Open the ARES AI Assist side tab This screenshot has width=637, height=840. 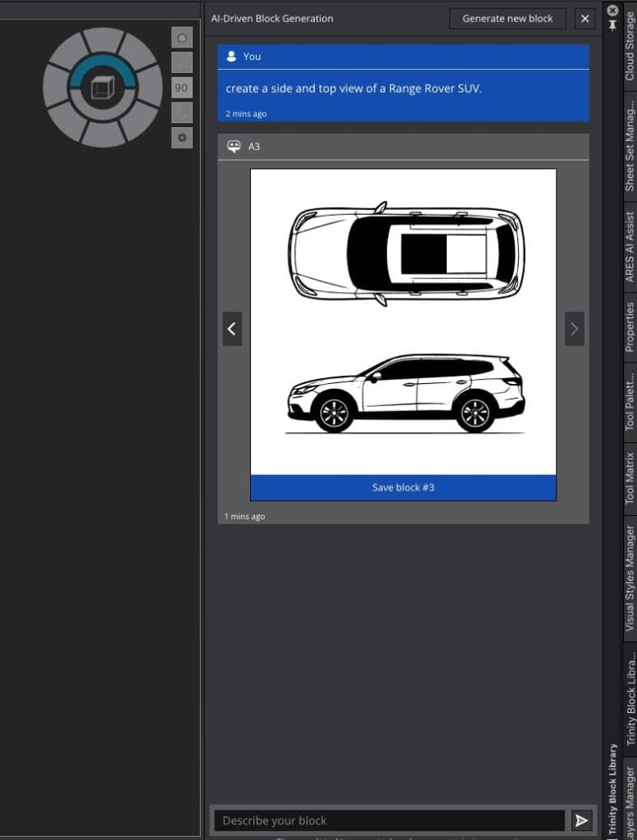pos(630,247)
